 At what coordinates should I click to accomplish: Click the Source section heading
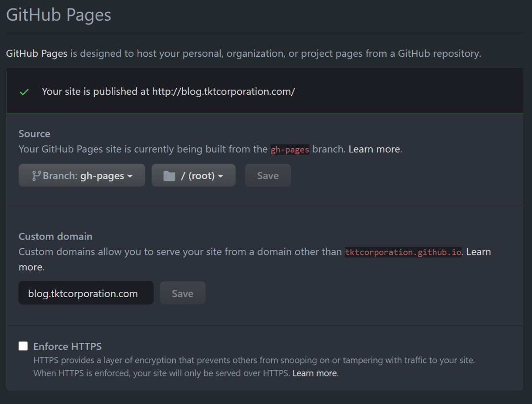(x=35, y=133)
